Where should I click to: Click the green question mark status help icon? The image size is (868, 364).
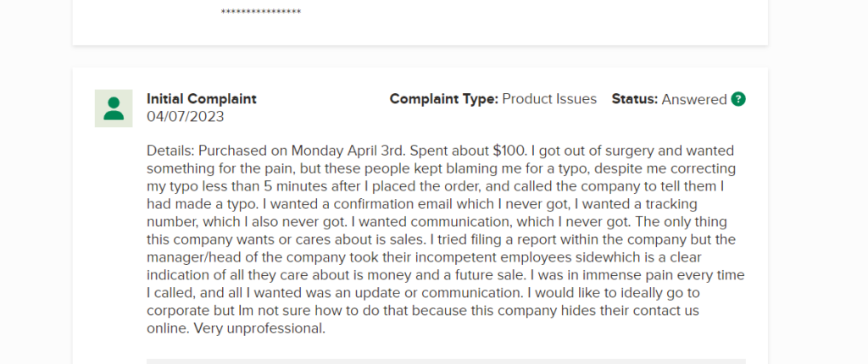click(738, 99)
